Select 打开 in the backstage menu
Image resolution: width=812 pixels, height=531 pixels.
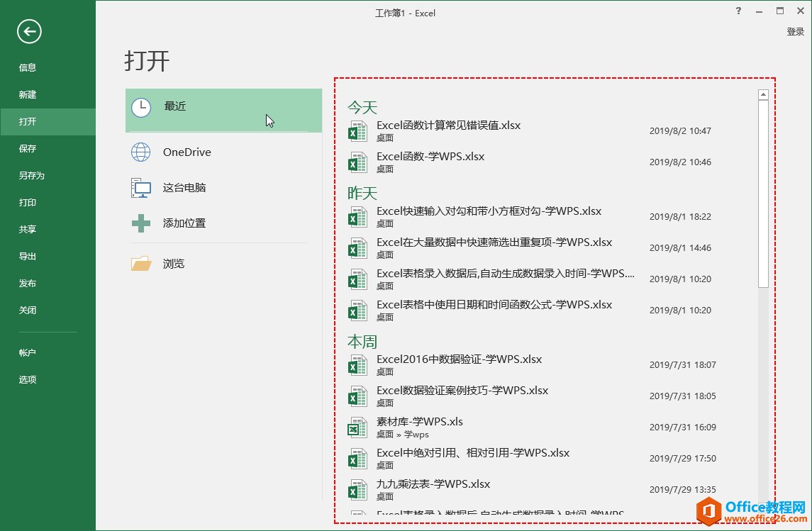[x=48, y=122]
